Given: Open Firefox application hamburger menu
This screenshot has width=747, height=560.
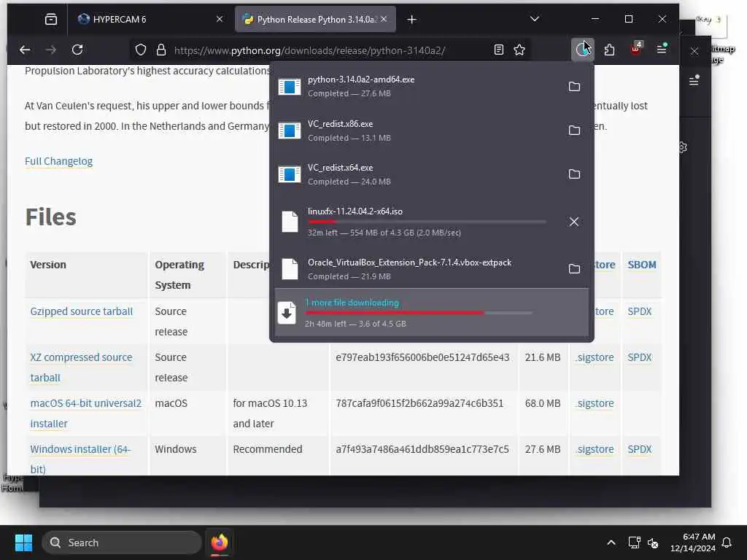Looking at the screenshot, I should tap(662, 49).
